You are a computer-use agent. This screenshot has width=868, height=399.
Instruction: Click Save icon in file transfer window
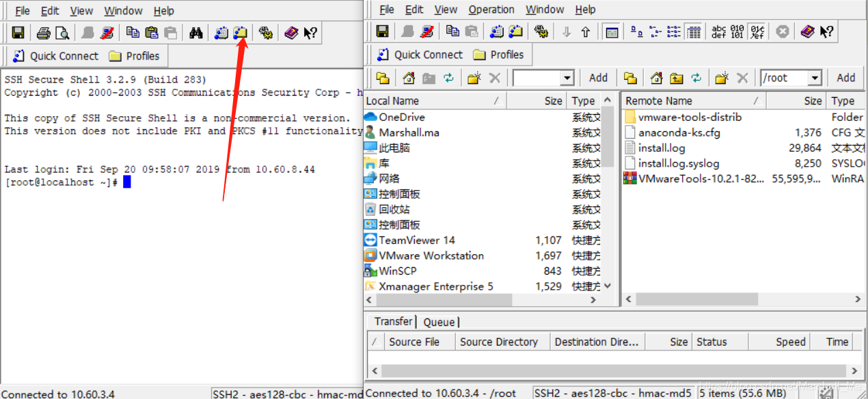coord(382,31)
